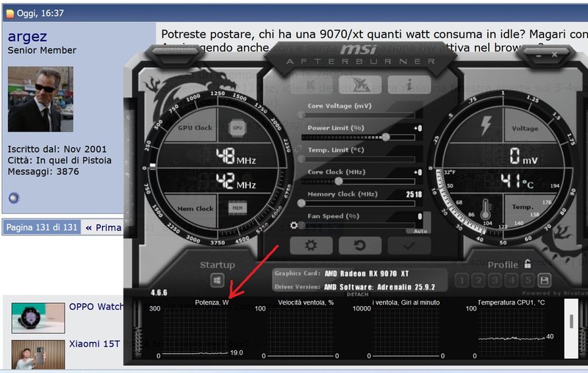
Task: Toggle the Windows Startup icon
Action: tap(217, 280)
